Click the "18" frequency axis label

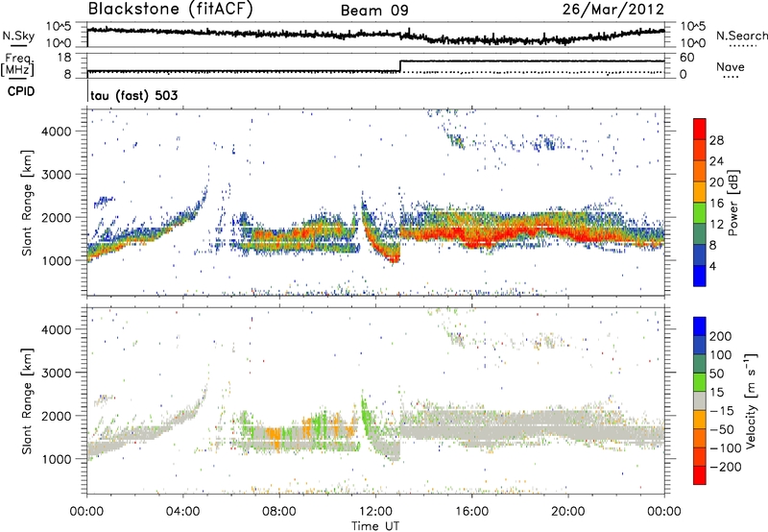64,58
